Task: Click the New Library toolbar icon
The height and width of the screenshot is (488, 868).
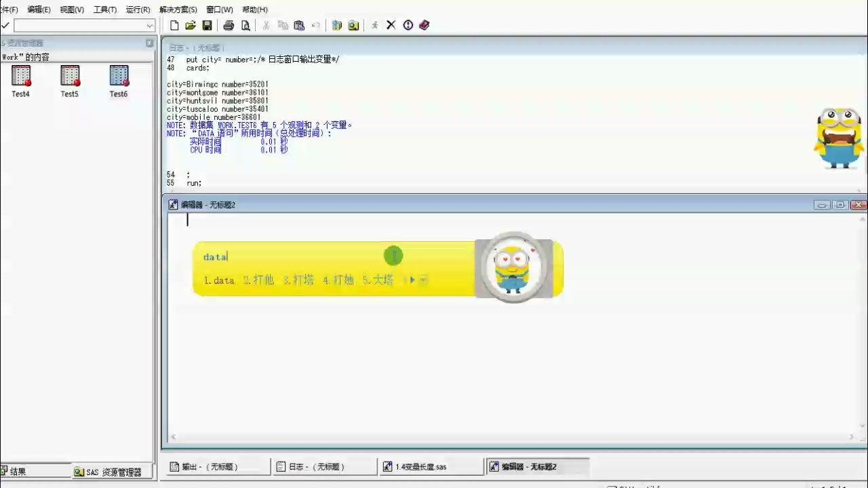Action: (337, 25)
